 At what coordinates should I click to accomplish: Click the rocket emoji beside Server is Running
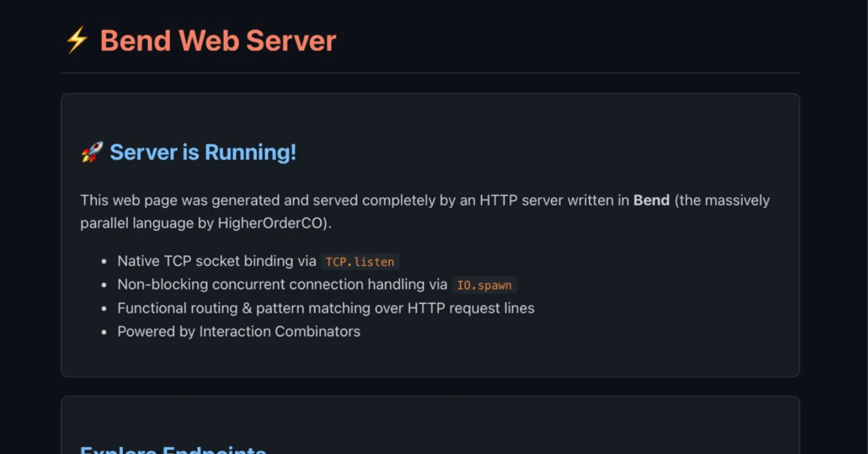(92, 152)
